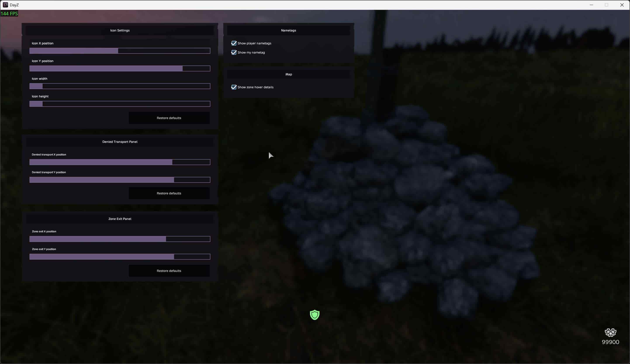Image resolution: width=630 pixels, height=364 pixels.
Task: Click the Denied Transport Panel header
Action: [x=120, y=142]
